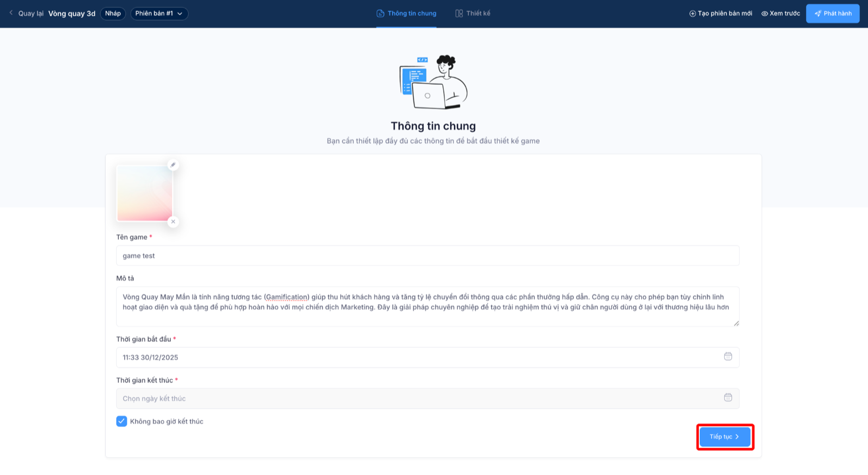Viewport: 868px width, 475px height.
Task: Click the "Thông tin chung" page heading
Action: coord(433,126)
